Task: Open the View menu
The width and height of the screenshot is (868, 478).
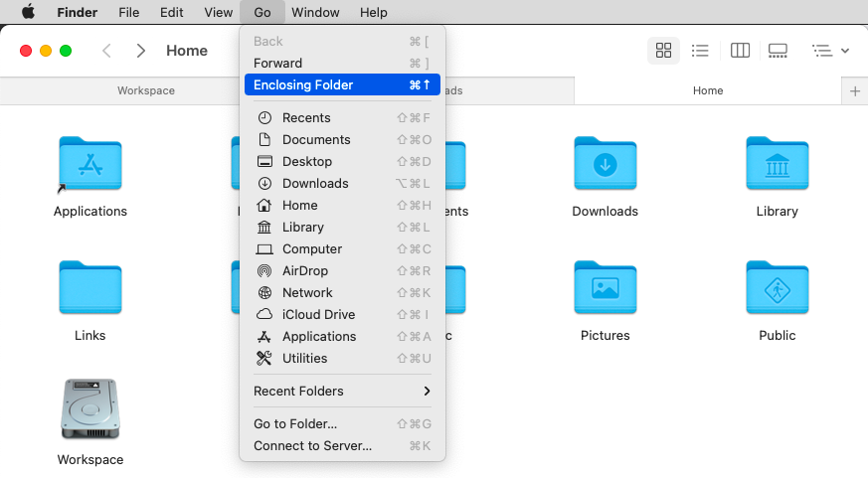Action: click(218, 12)
